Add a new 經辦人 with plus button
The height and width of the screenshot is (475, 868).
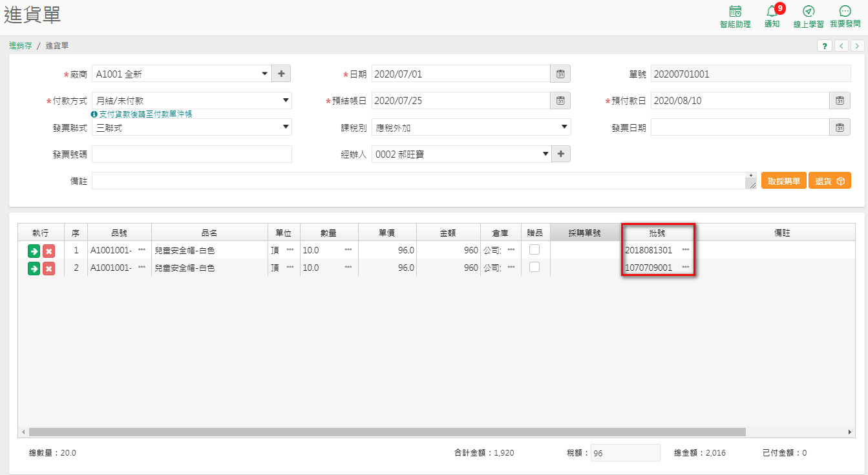click(x=561, y=154)
